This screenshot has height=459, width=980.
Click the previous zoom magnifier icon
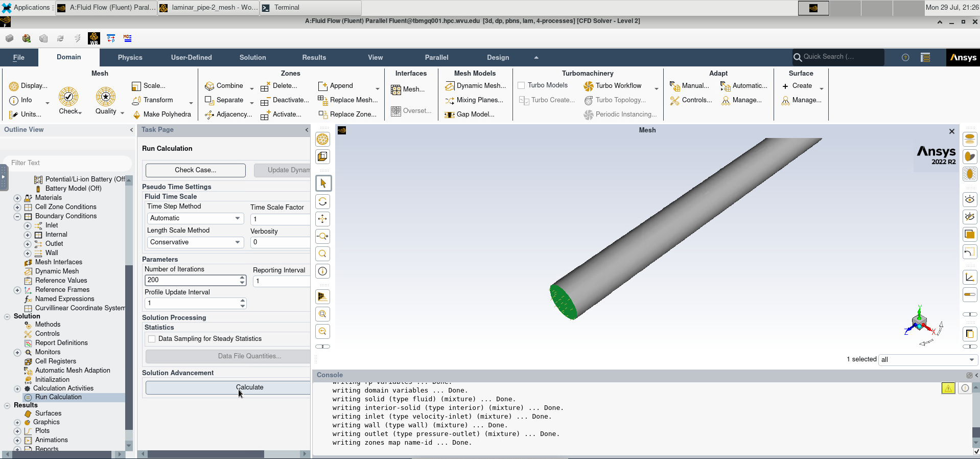(x=322, y=331)
